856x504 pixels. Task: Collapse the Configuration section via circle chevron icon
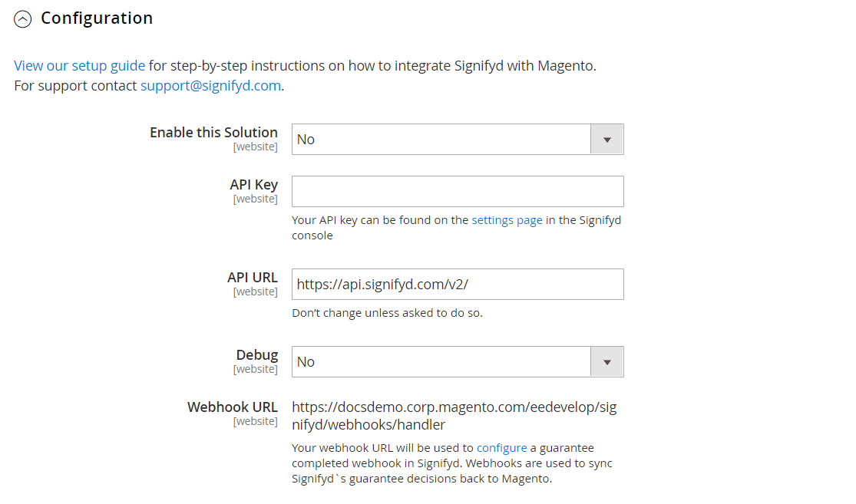pos(22,19)
